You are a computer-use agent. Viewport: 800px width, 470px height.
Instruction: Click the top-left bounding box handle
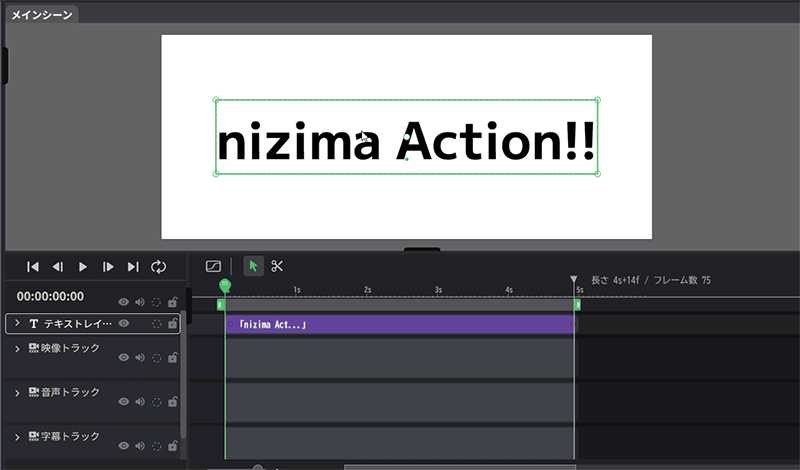point(216,100)
